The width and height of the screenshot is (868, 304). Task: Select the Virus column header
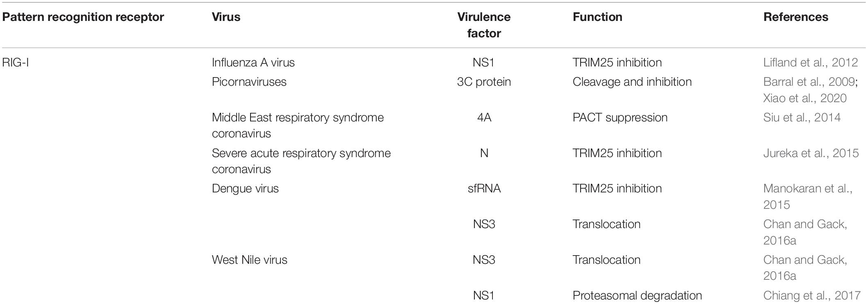(226, 17)
